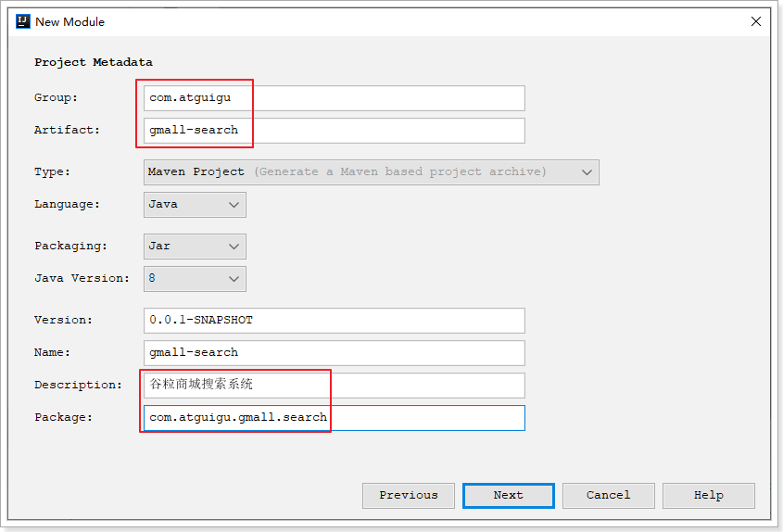Select the Name input field
Image resolution: width=783 pixels, height=532 pixels.
point(334,353)
